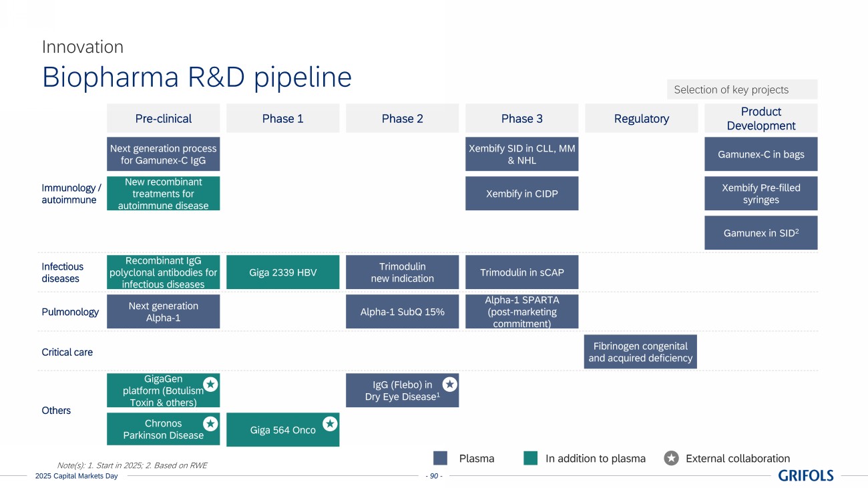The width and height of the screenshot is (868, 488).
Task: Click the Pulmonology row label
Action: tap(70, 312)
